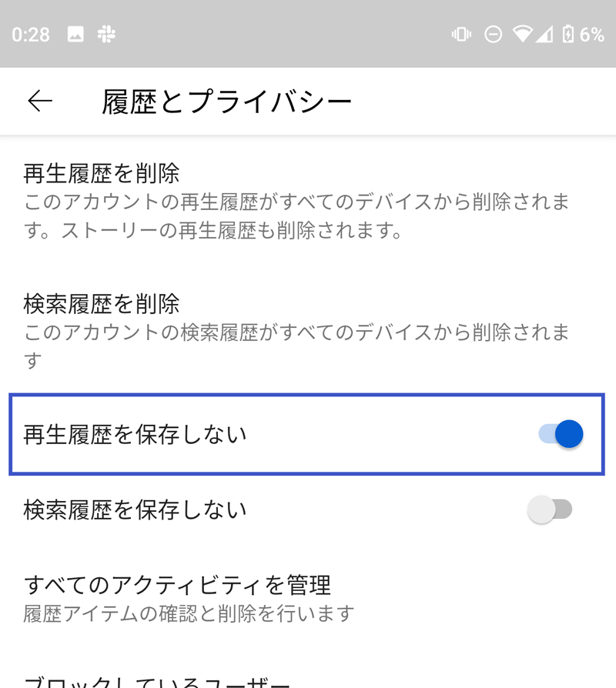616x688 pixels.
Task: Tap the 検索履歴を保存しない label text
Action: 136,509
